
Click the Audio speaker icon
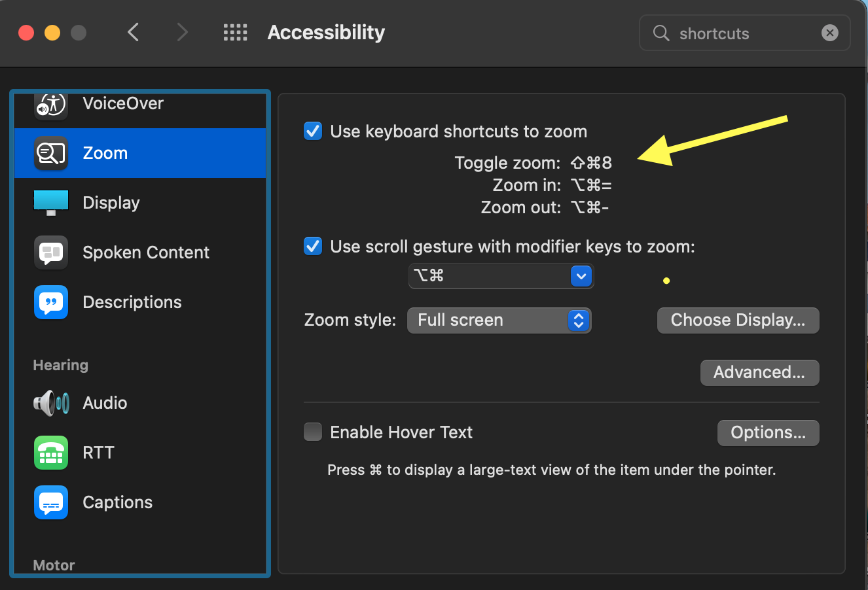pyautogui.click(x=51, y=403)
